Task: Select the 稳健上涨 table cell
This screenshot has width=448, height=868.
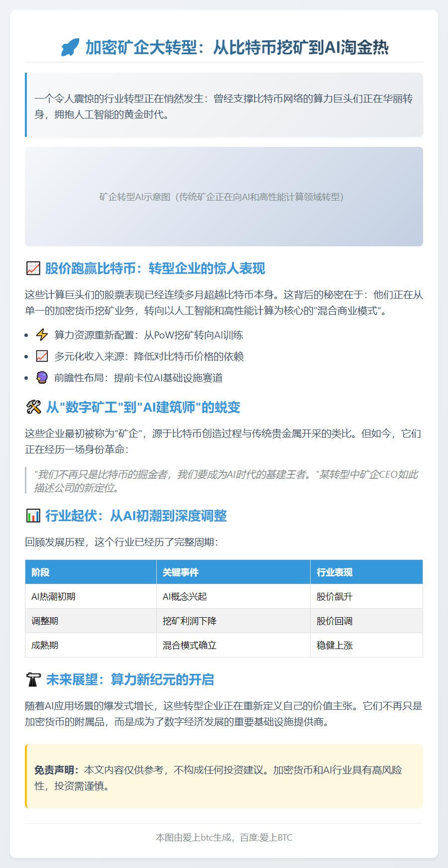Action: tap(335, 645)
